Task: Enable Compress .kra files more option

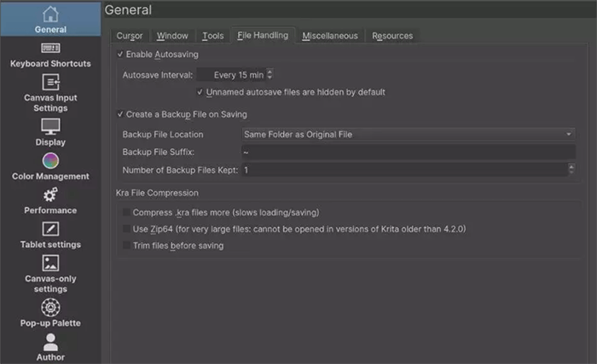Action: click(127, 212)
